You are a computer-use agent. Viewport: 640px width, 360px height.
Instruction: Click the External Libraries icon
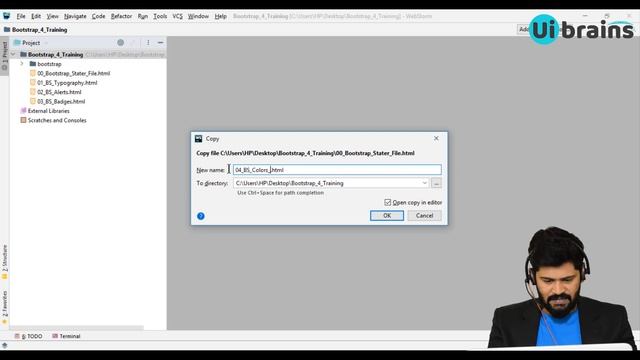click(x=23, y=111)
